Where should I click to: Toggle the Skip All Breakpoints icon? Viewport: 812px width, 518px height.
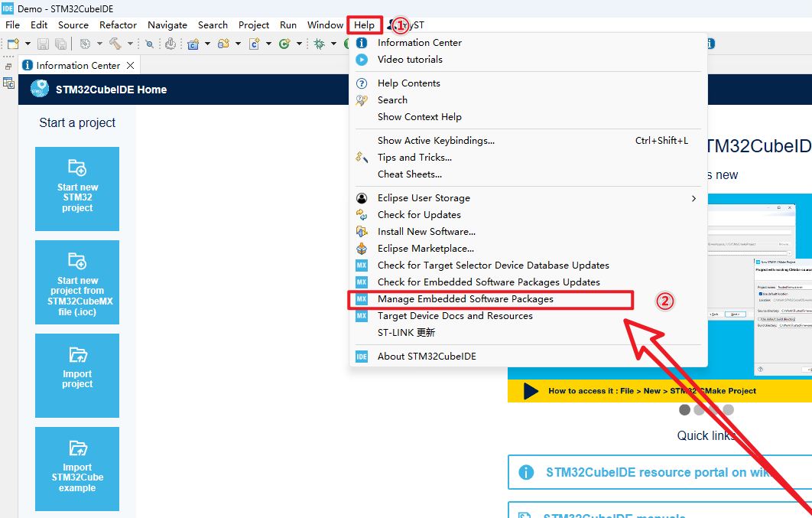(150, 44)
